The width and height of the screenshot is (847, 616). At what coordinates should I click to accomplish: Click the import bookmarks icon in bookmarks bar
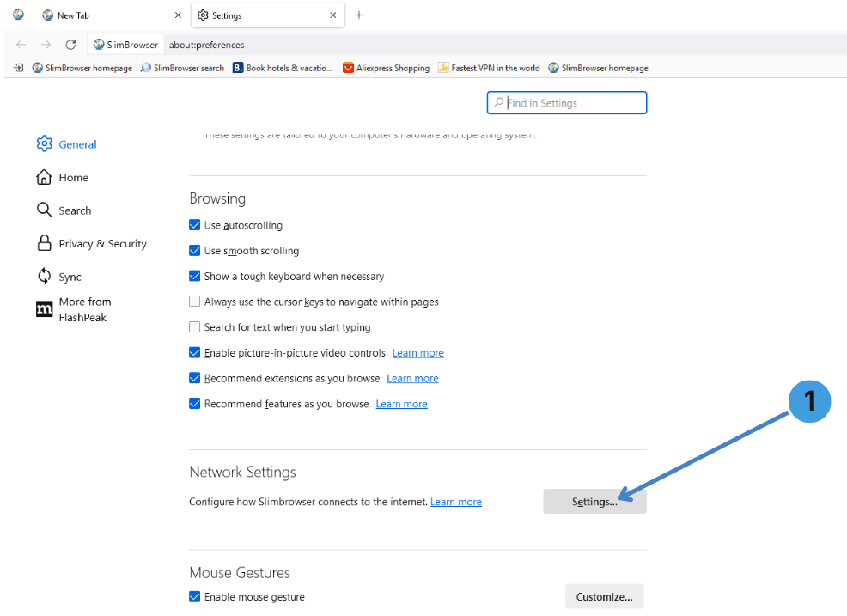[18, 68]
